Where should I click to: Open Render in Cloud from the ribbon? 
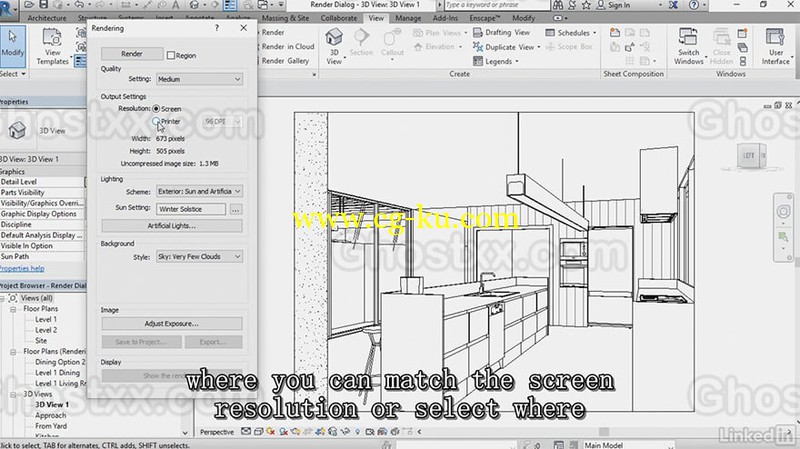point(287,46)
